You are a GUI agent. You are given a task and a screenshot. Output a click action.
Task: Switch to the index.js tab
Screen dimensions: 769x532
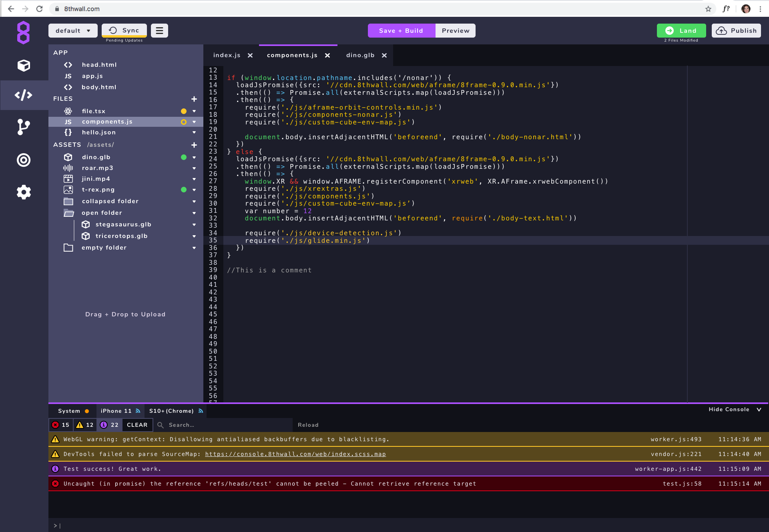[227, 55]
